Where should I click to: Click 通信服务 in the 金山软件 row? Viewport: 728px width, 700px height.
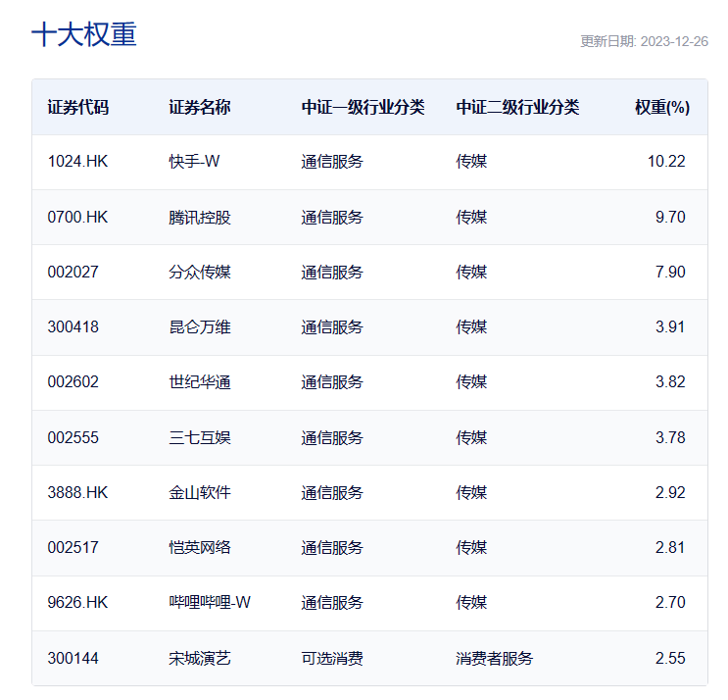click(332, 492)
